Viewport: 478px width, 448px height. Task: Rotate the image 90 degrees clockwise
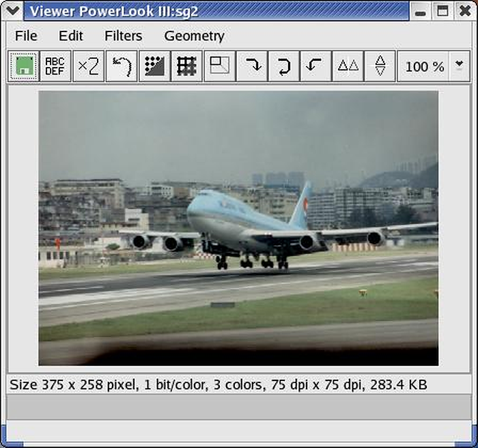tap(253, 66)
